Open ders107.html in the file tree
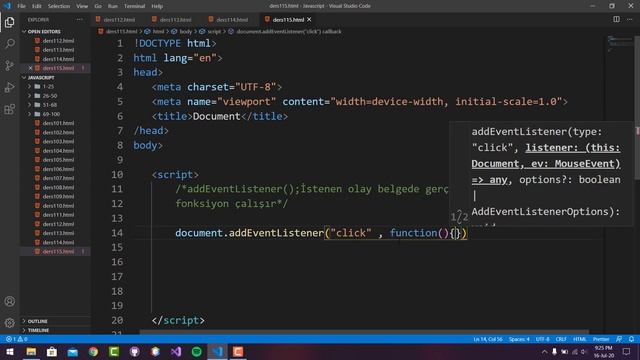This screenshot has width=640, height=360. click(x=58, y=178)
